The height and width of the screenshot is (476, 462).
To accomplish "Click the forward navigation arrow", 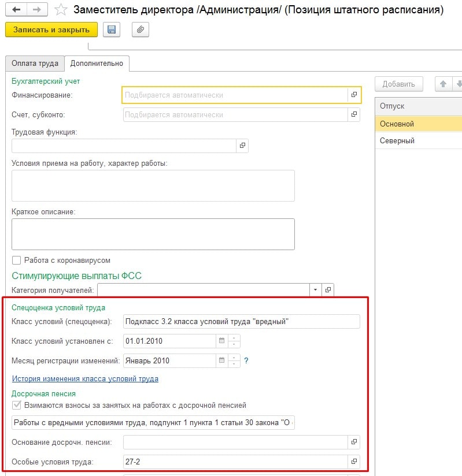I will tap(37, 10).
